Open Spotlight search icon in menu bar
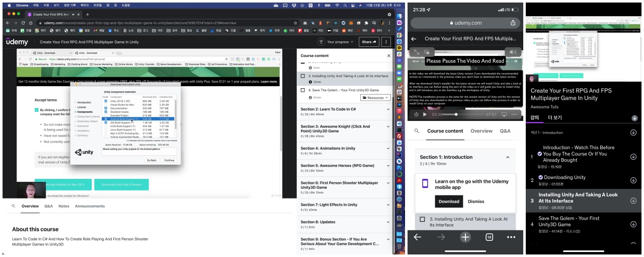This screenshot has height=257, width=644. pyautogui.click(x=346, y=5)
